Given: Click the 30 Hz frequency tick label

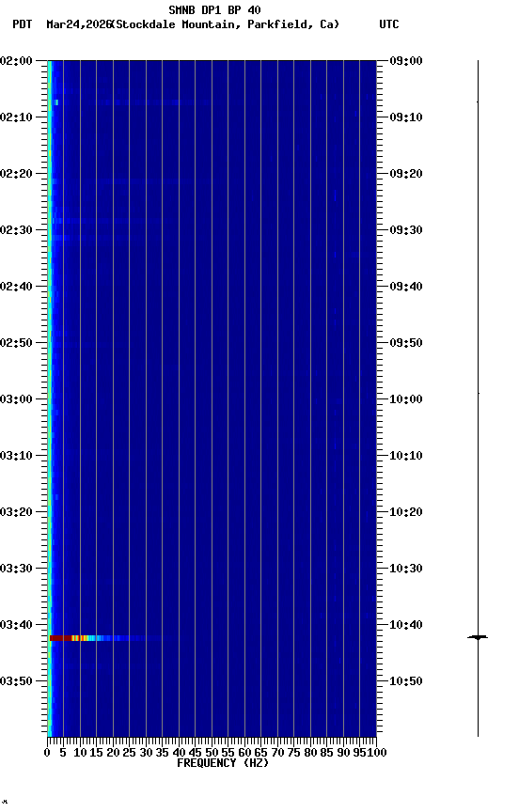Looking at the screenshot, I should tap(146, 753).
